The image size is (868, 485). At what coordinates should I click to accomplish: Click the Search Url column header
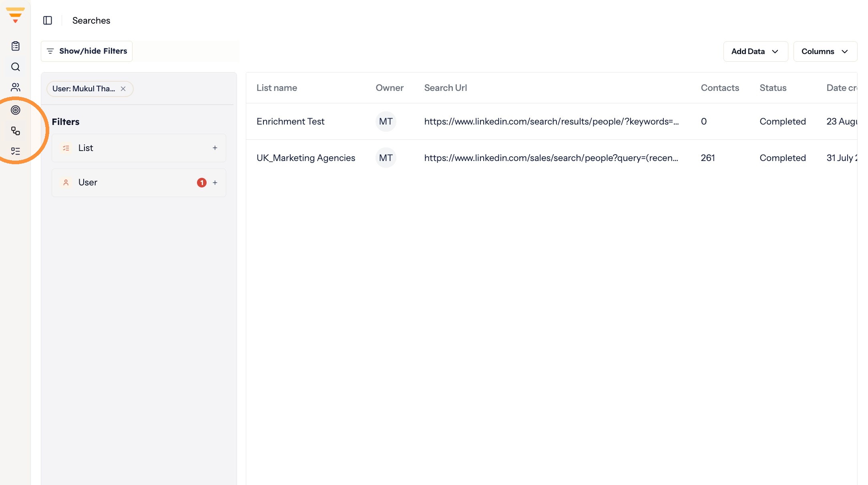446,88
